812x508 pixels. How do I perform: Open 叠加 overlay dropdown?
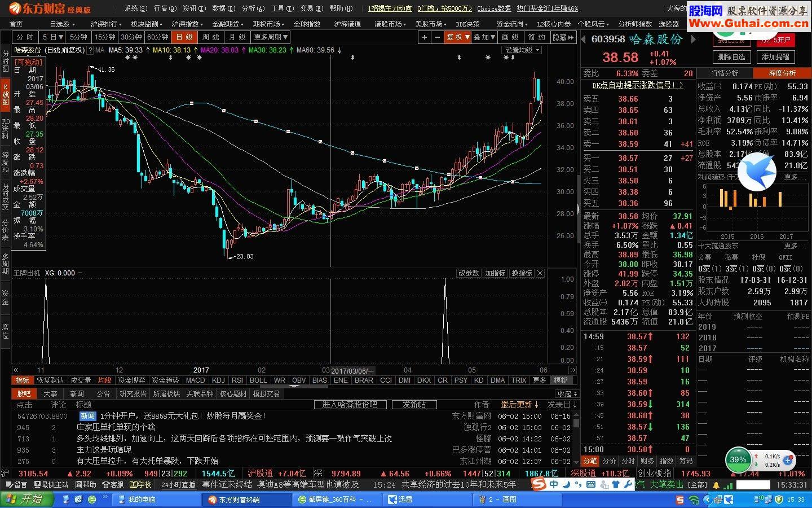click(x=484, y=37)
